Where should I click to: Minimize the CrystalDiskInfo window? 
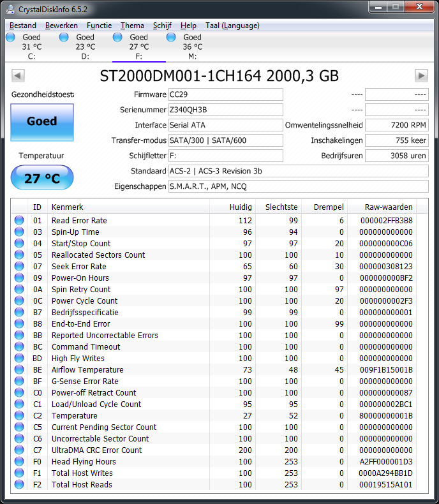(378, 7)
